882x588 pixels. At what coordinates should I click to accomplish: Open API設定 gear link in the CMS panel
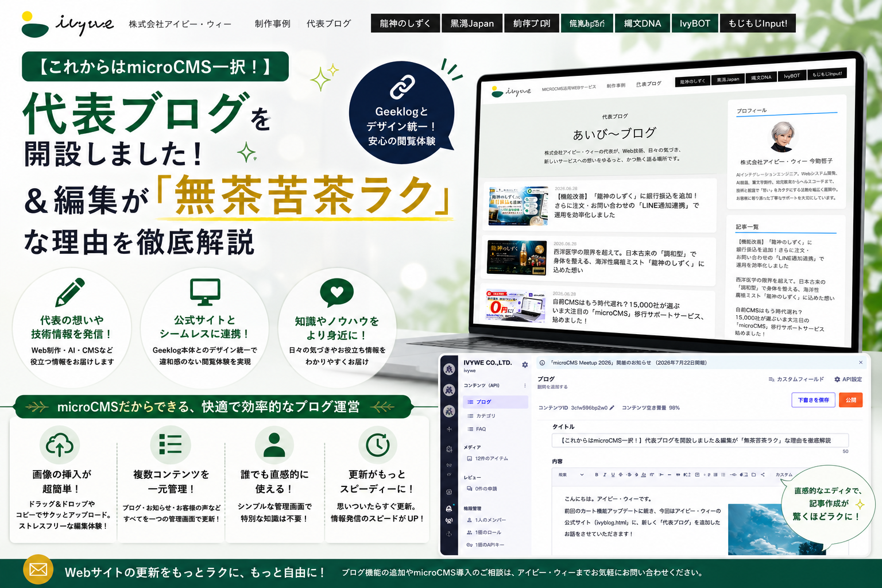pyautogui.click(x=848, y=380)
